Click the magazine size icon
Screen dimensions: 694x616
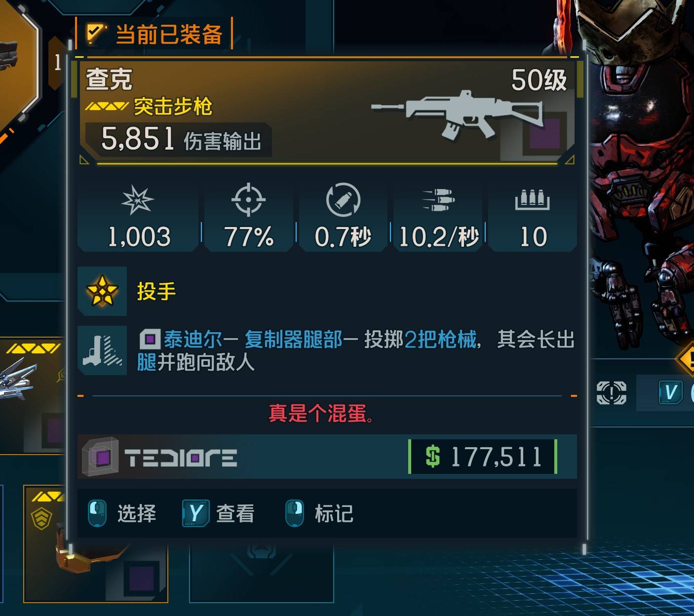[x=532, y=199]
